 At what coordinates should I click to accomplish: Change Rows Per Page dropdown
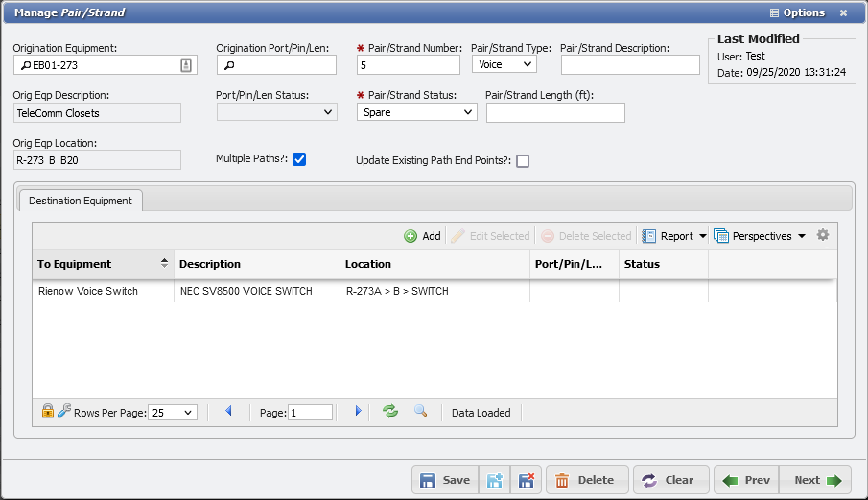point(173,412)
